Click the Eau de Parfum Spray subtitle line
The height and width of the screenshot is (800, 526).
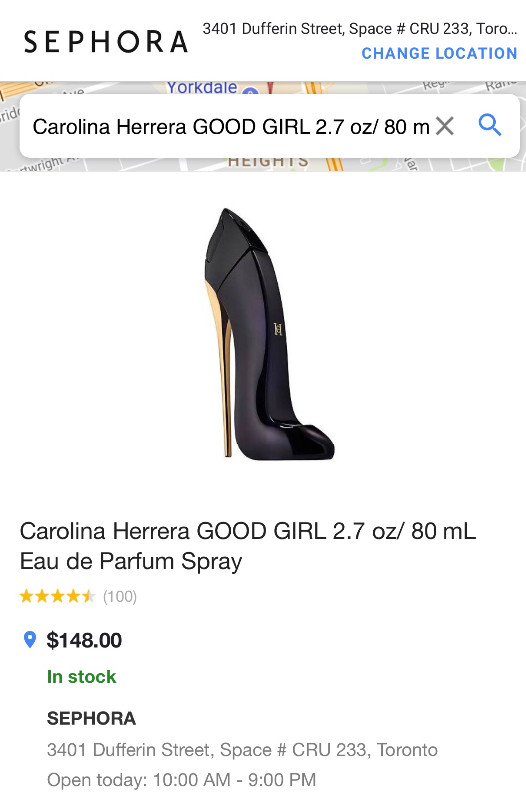(x=131, y=561)
